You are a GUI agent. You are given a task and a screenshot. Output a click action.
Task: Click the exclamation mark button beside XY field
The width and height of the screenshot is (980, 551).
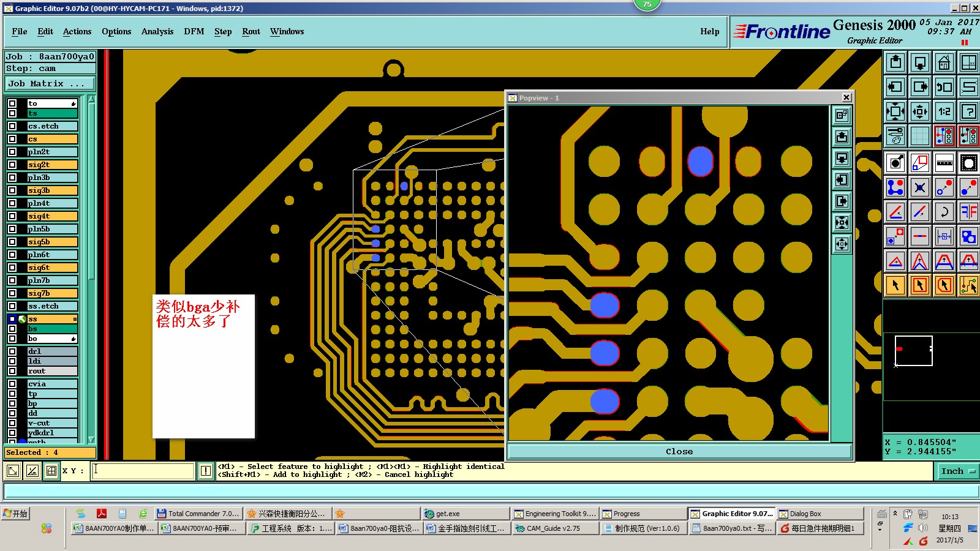(x=206, y=471)
